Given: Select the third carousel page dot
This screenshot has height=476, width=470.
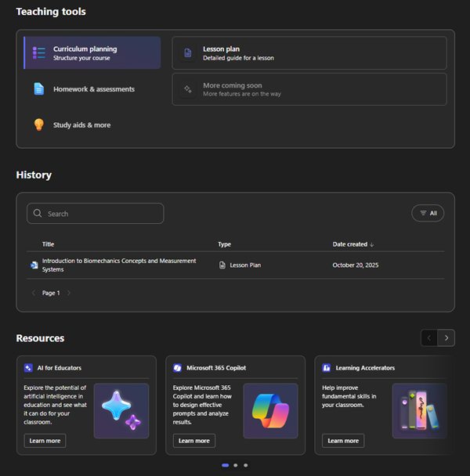Looking at the screenshot, I should (x=245, y=465).
